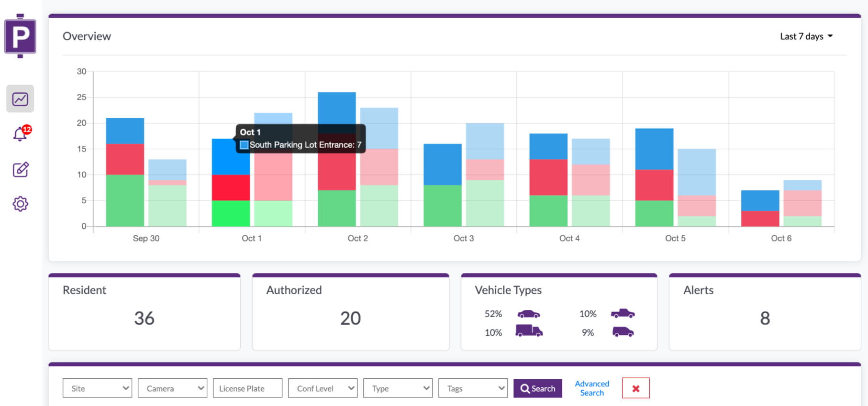The width and height of the screenshot is (868, 406).
Task: Open the Site dropdown filter
Action: point(97,388)
